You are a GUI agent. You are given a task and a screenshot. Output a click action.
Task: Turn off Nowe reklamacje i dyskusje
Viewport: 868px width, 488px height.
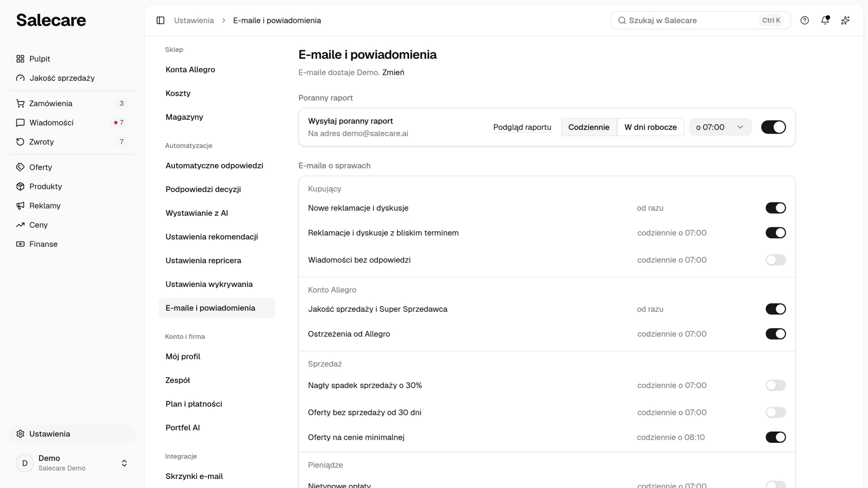[x=776, y=208]
